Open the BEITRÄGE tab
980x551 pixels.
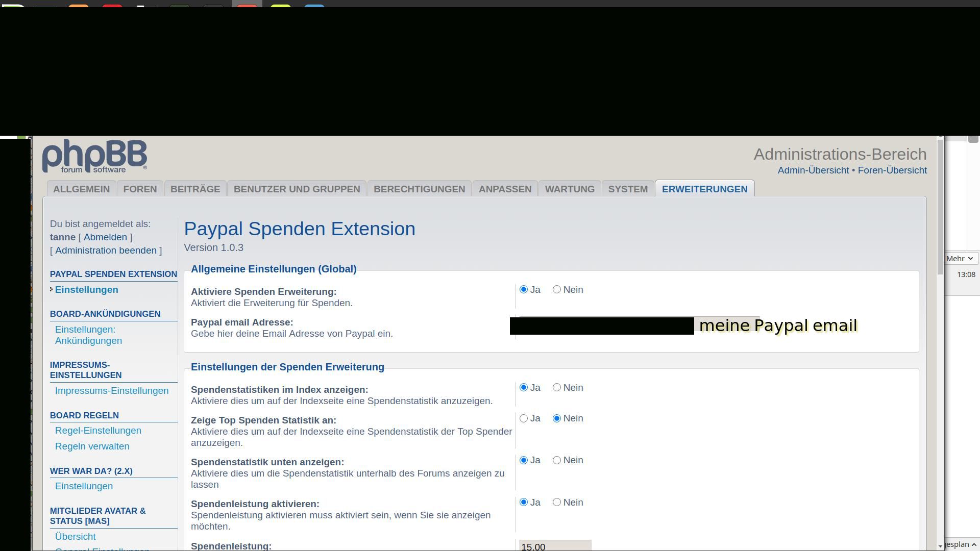pyautogui.click(x=195, y=189)
